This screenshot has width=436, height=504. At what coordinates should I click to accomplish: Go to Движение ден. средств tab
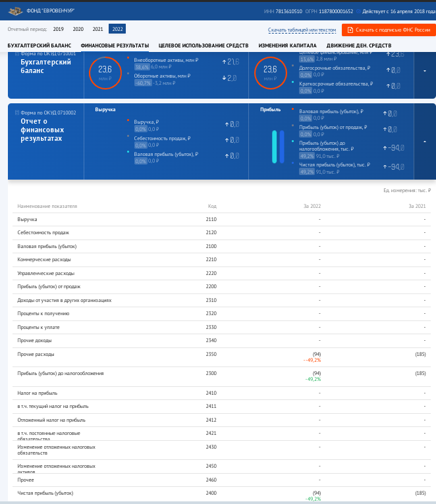359,45
